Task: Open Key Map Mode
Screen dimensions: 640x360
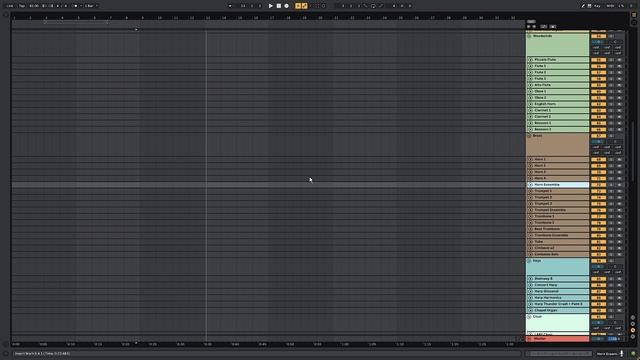Action: click(x=598, y=6)
